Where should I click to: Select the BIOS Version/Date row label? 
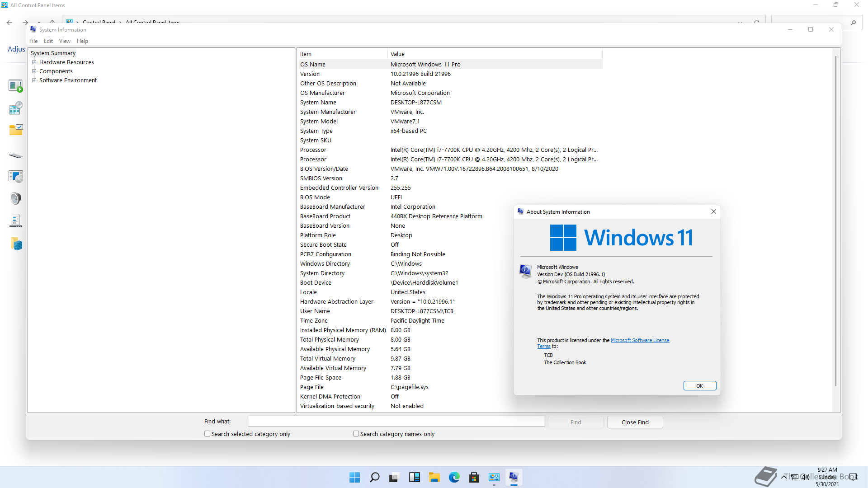[x=324, y=169]
